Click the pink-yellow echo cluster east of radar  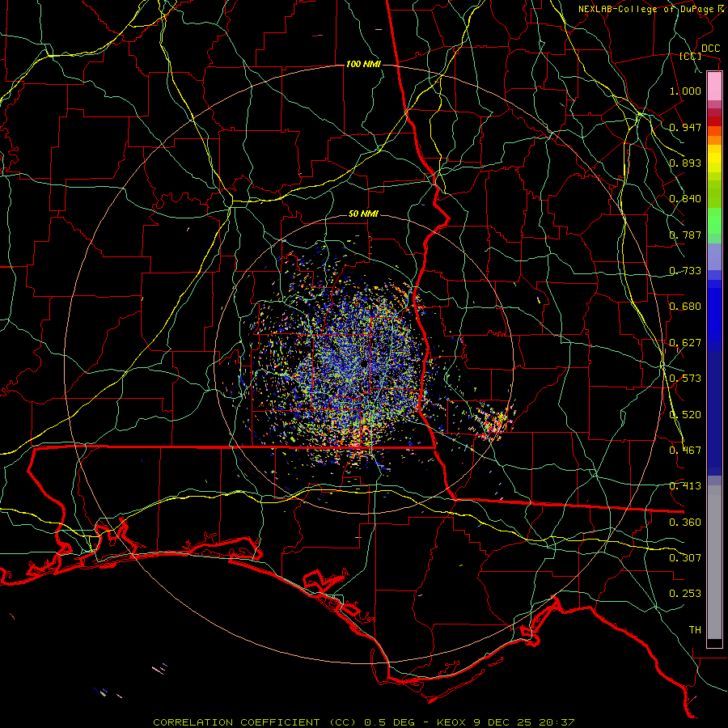[x=493, y=422]
